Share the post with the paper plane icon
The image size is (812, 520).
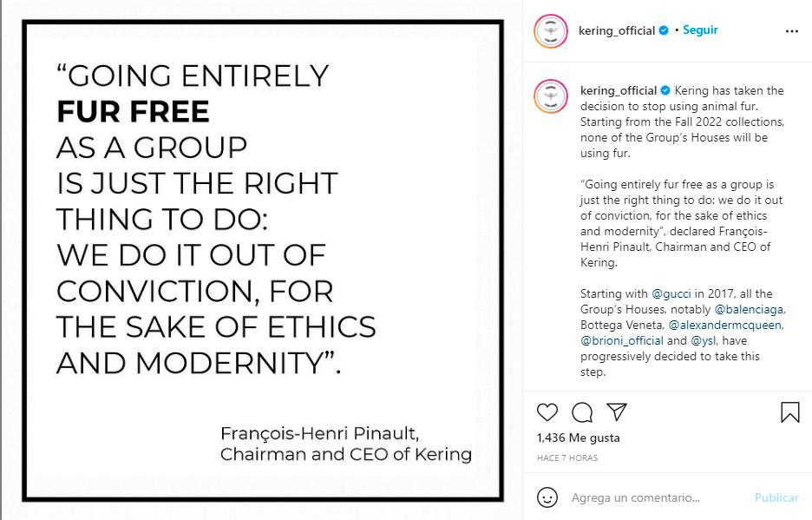[616, 411]
